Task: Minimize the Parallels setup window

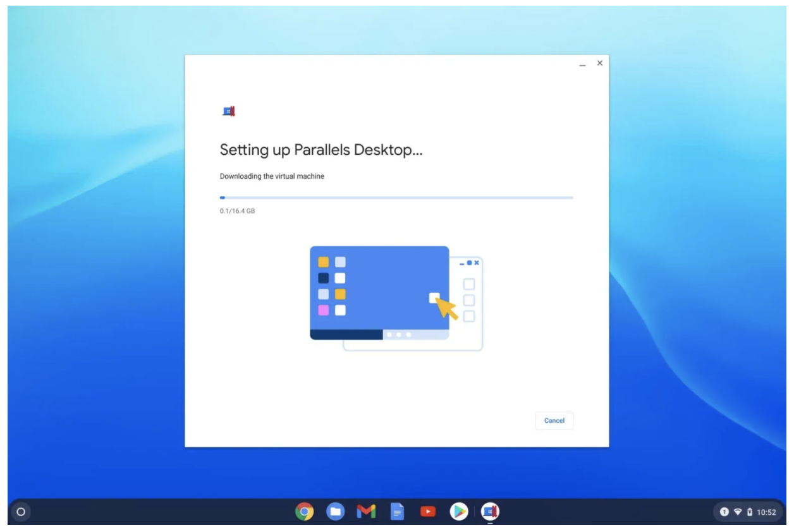Action: (582, 63)
